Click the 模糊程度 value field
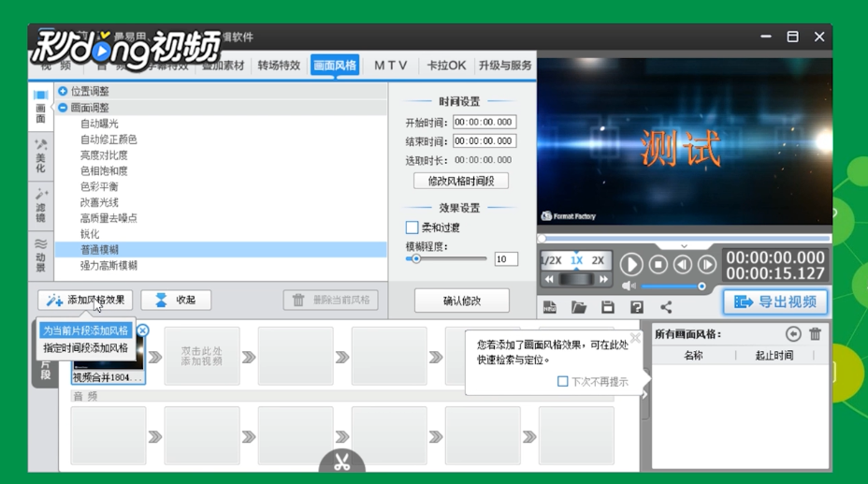 pos(506,259)
